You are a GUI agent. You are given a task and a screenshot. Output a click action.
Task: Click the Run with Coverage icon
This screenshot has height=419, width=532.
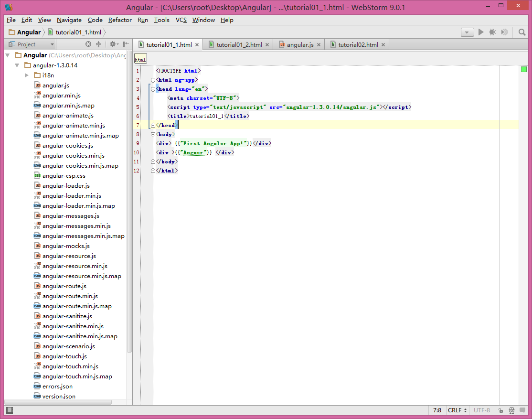(x=505, y=32)
